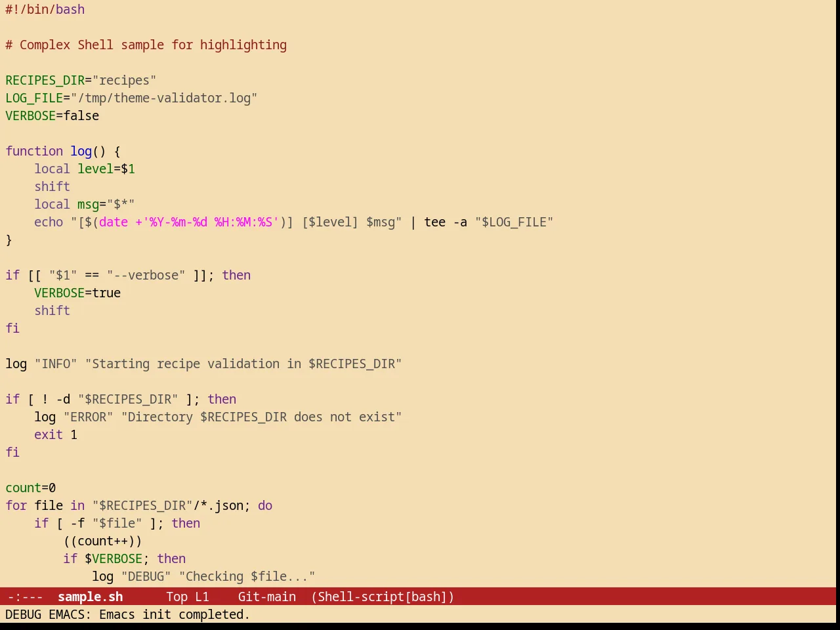
Task: Click the 'Starting recipe validation' log string
Action: point(243,364)
